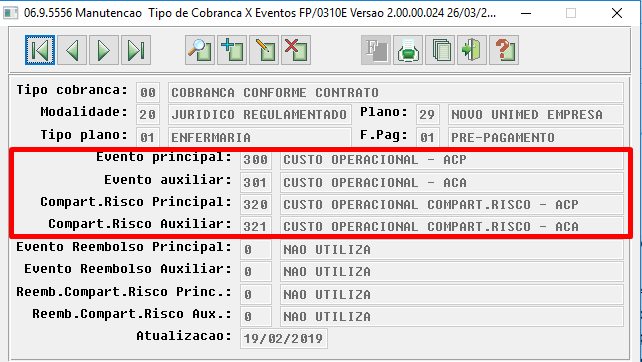The width and height of the screenshot is (642, 362).
Task: Select the JURIDICO REGULAMENTADO field
Action: 260,115
